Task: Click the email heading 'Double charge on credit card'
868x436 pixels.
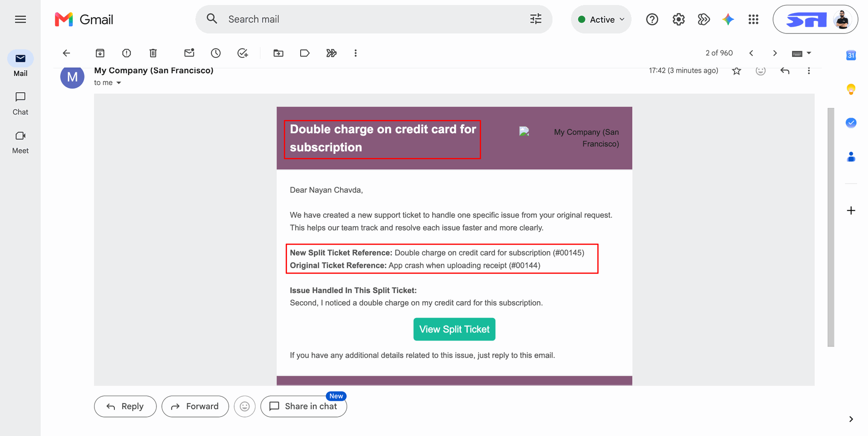Action: click(x=382, y=138)
